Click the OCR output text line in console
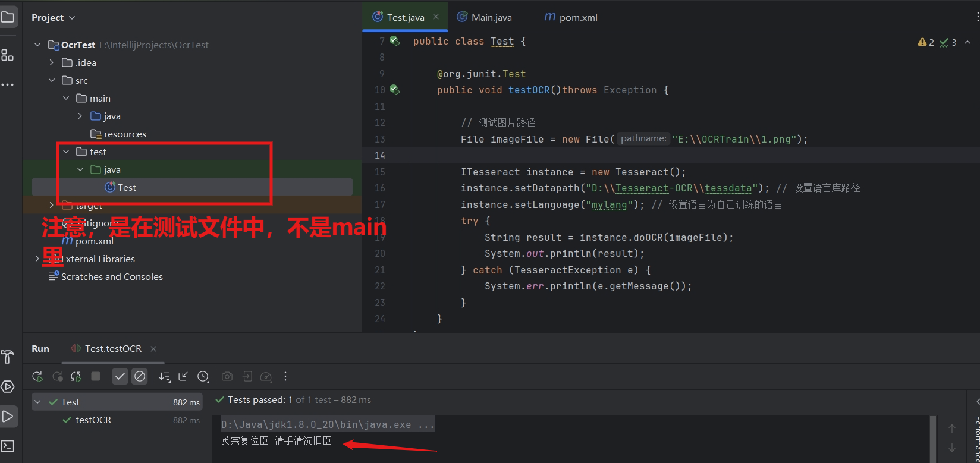This screenshot has width=980, height=463. coord(276,441)
